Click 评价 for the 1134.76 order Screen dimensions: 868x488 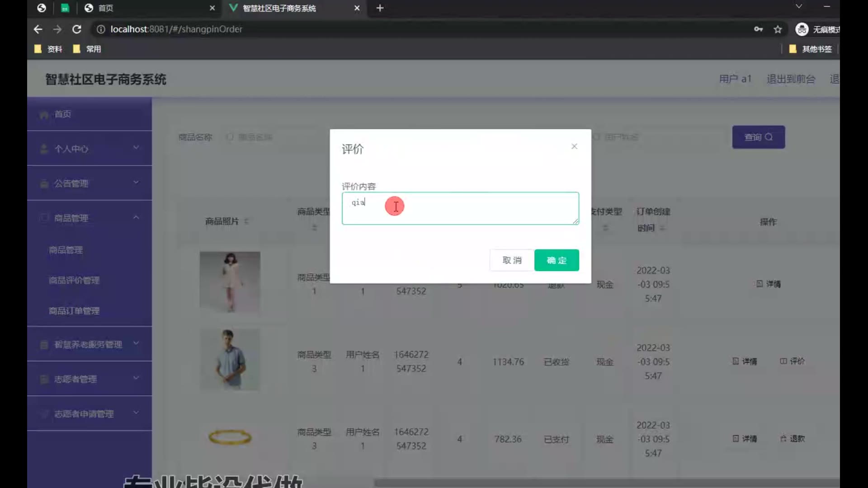tap(793, 361)
